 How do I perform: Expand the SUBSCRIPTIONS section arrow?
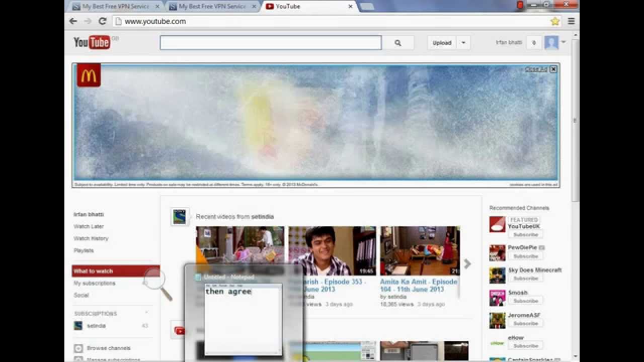[x=146, y=313]
